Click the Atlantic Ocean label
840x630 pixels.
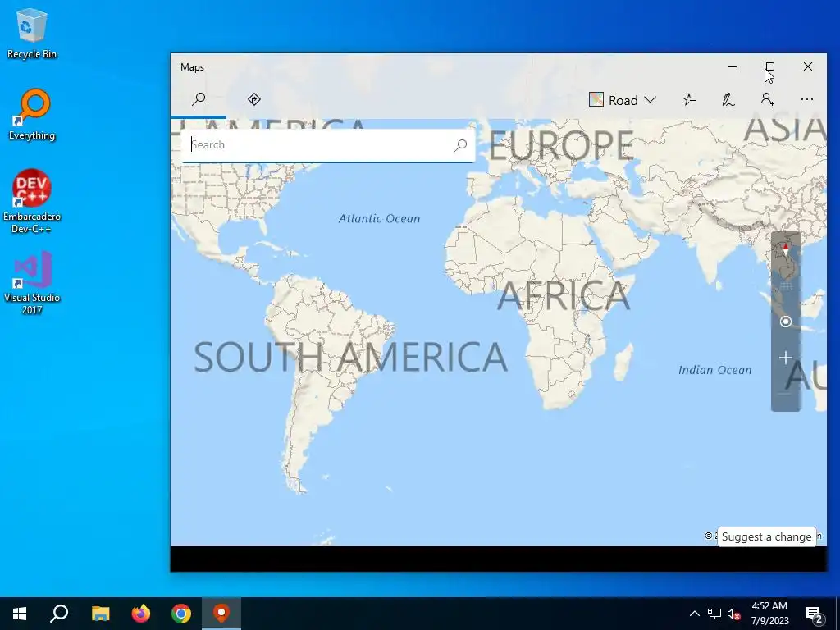pos(379,218)
